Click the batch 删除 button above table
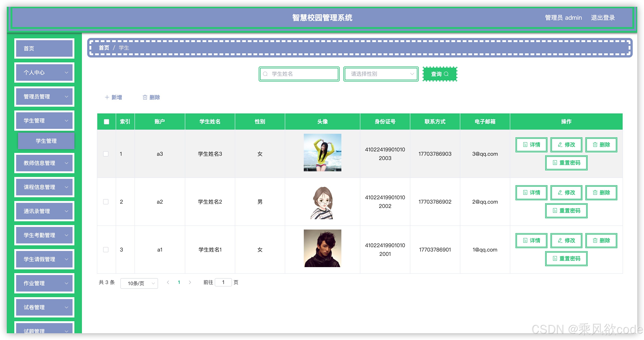644x340 pixels. (x=151, y=97)
